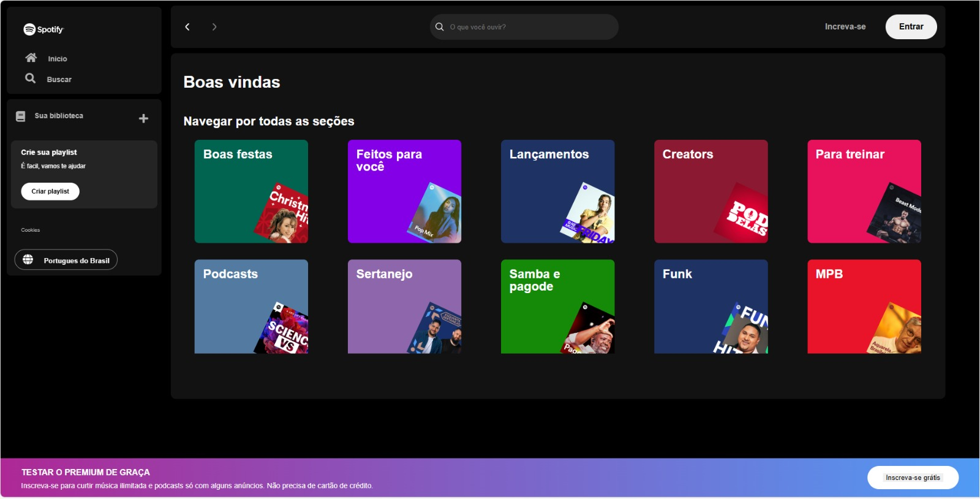Open the Lançamentos category card
Screen dimensions: 980x499
click(557, 191)
